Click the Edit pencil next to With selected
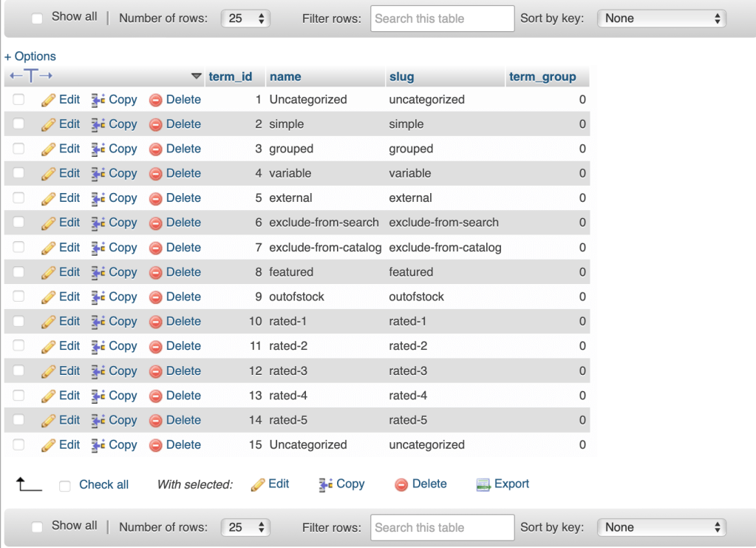 (256, 484)
